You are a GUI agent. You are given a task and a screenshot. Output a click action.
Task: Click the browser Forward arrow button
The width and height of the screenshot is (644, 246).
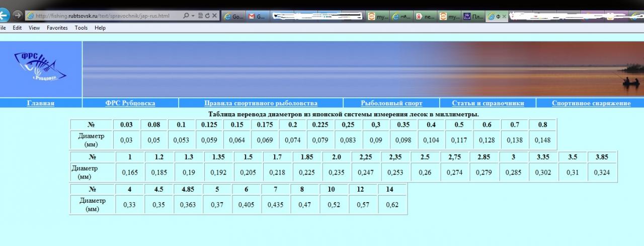(x=18, y=16)
